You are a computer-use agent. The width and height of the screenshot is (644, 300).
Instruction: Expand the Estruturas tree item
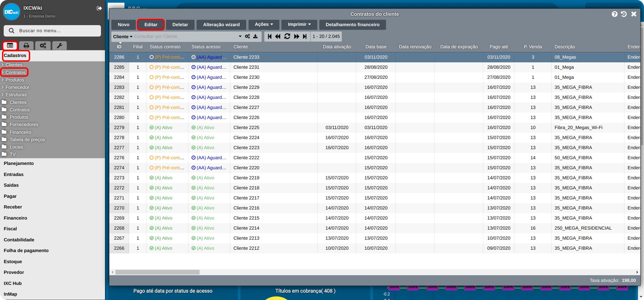16,95
